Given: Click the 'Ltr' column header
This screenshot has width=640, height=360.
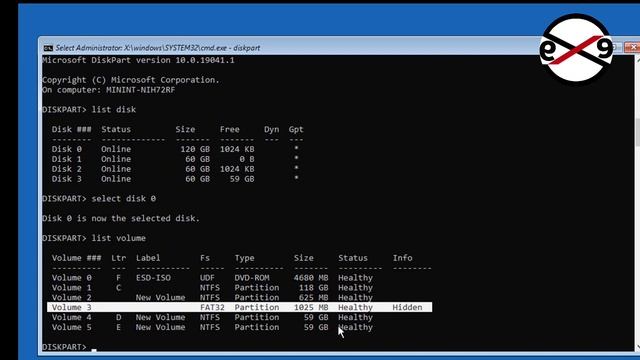Looking at the screenshot, I should click(118, 258).
